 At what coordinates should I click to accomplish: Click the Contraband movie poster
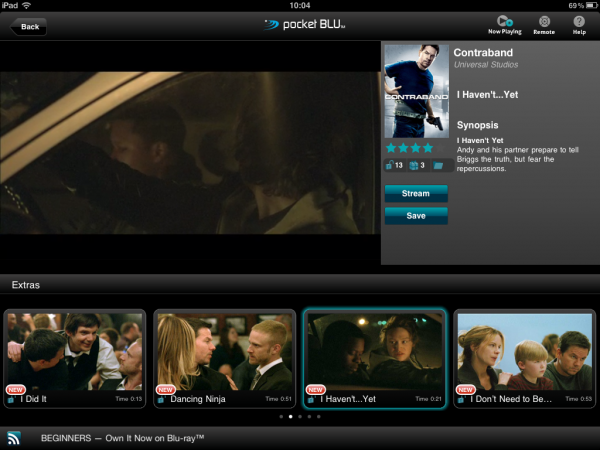pyautogui.click(x=416, y=92)
